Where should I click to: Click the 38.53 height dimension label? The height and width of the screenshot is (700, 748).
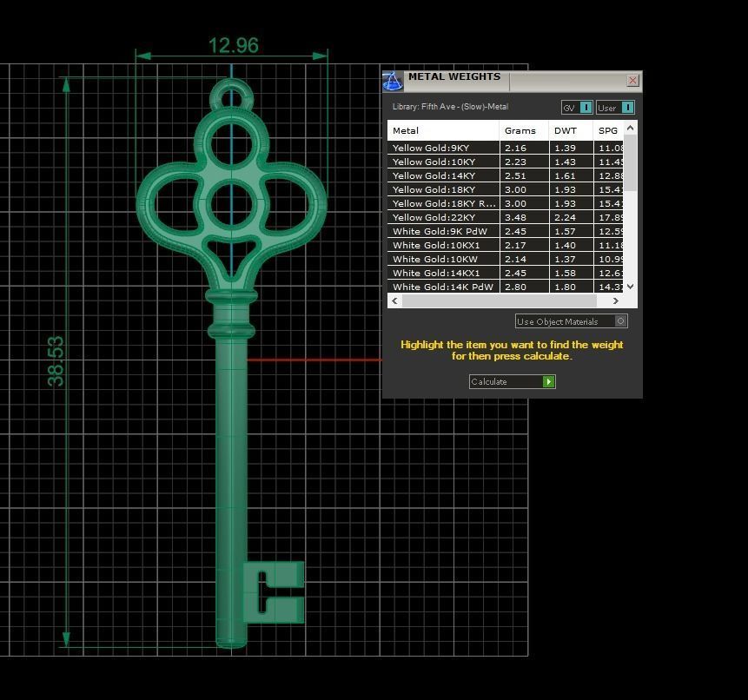56,361
